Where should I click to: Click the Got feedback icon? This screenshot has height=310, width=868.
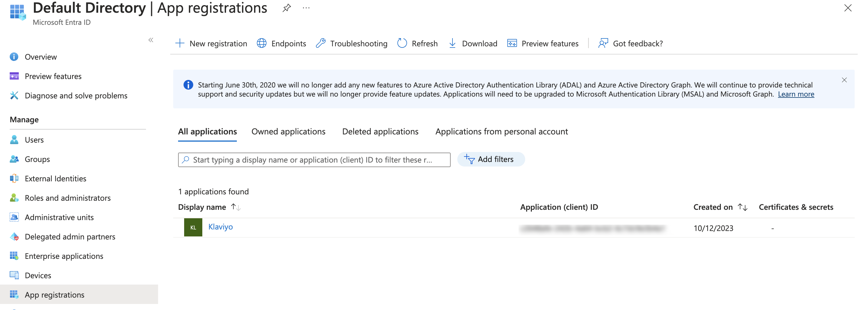[x=603, y=43]
